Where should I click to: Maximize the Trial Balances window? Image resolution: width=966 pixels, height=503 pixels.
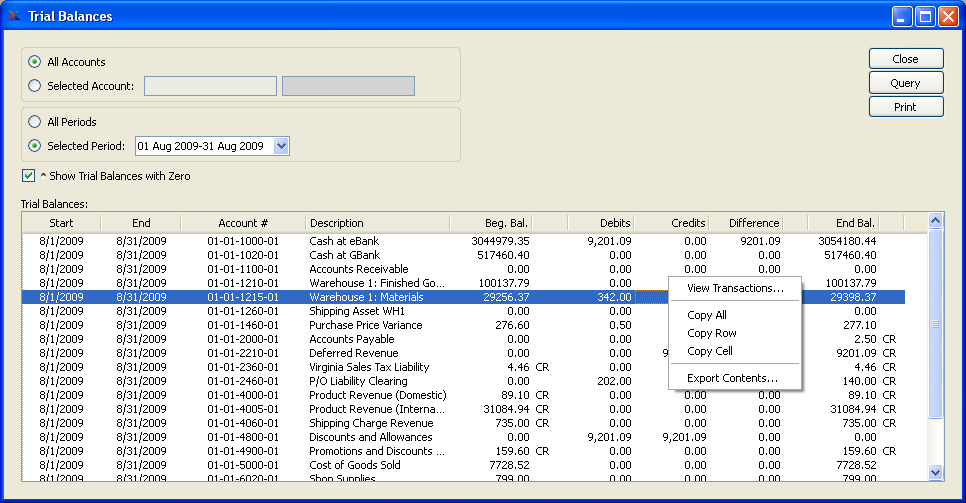click(924, 16)
